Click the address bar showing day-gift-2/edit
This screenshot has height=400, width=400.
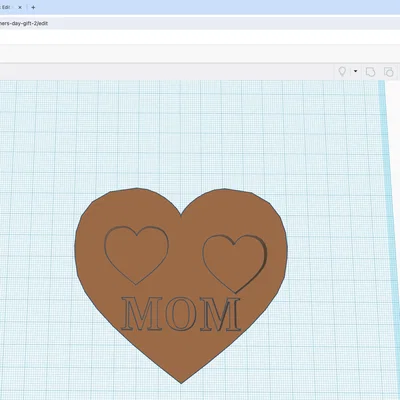(200, 23)
